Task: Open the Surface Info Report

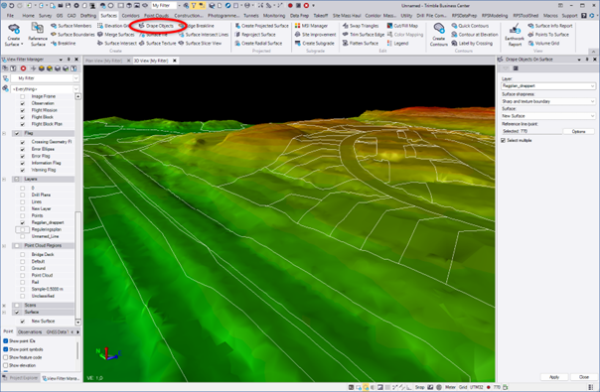Action: [x=550, y=26]
